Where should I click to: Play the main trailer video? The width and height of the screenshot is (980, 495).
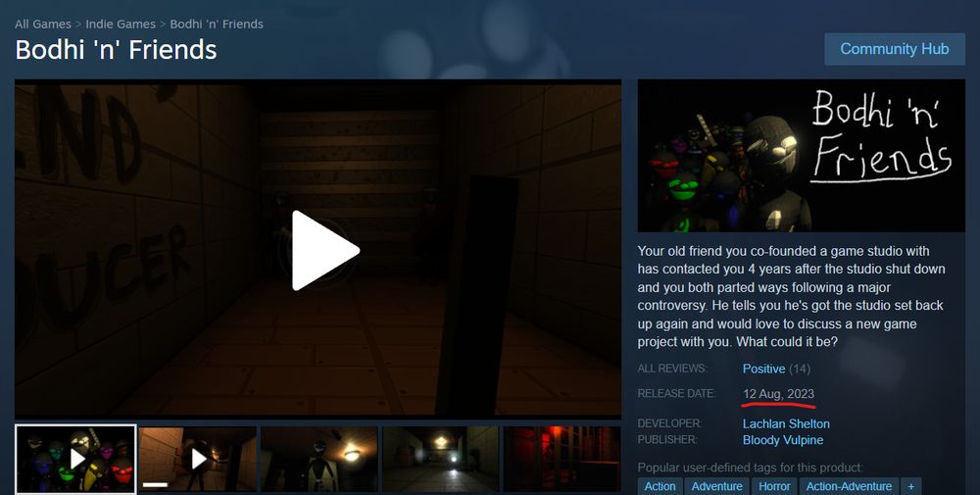coord(325,251)
